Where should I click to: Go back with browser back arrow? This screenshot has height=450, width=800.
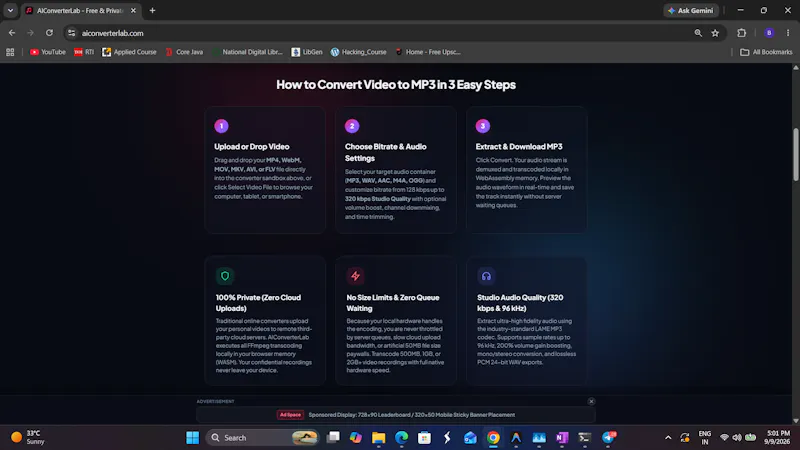point(12,33)
